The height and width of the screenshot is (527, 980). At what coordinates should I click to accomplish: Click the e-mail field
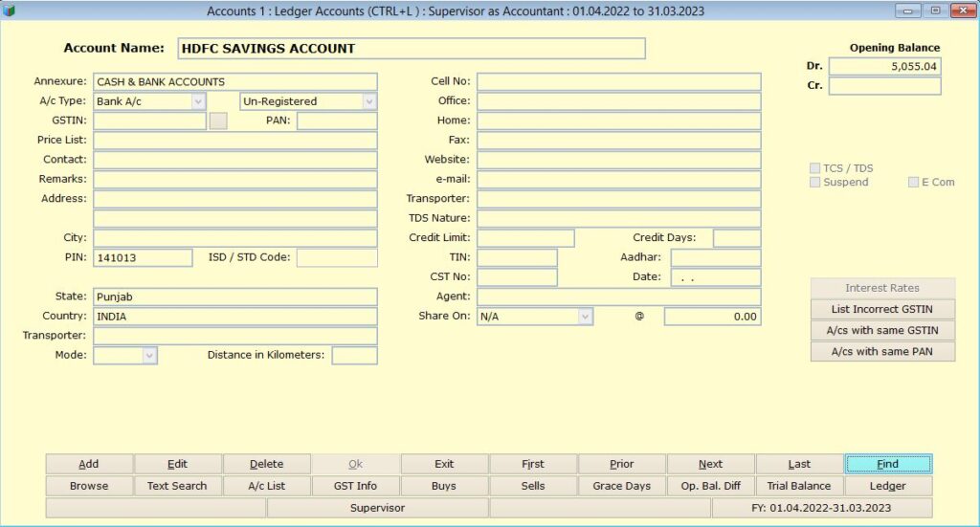click(x=619, y=179)
